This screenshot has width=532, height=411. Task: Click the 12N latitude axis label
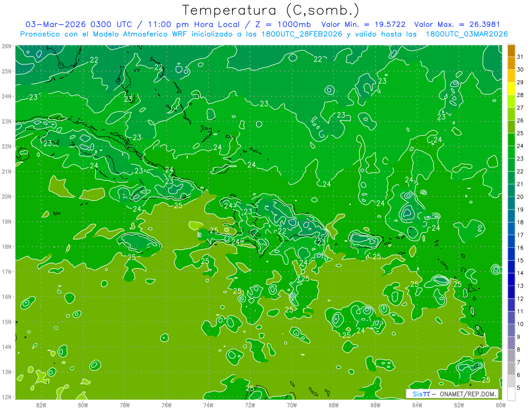(6, 397)
